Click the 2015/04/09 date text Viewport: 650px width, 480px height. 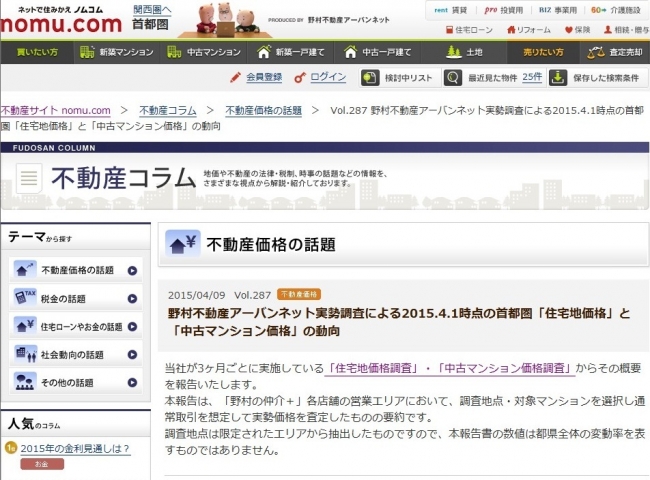click(196, 295)
